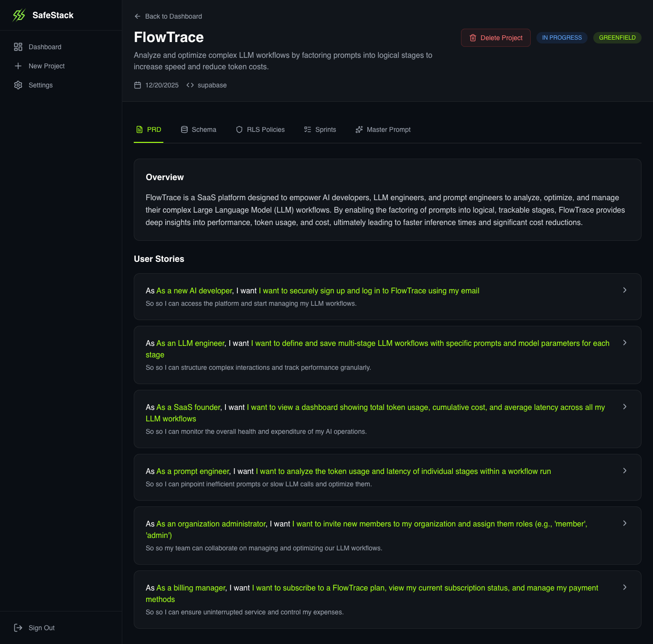Click the calendar icon beside the date
This screenshot has width=653, height=644.
tap(137, 85)
